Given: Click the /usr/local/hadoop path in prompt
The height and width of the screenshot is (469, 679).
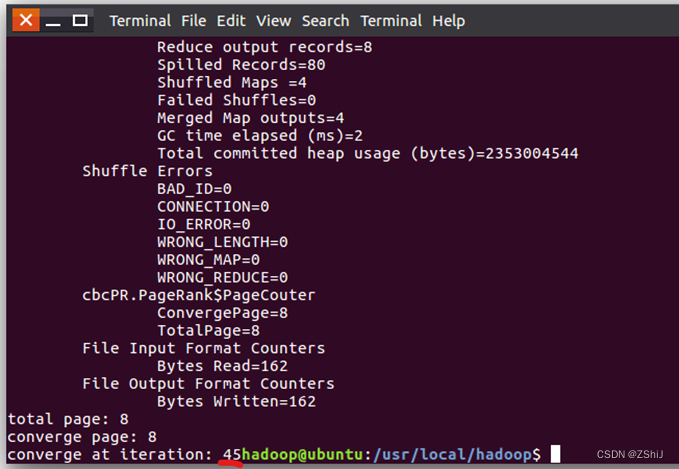Looking at the screenshot, I should (453, 454).
